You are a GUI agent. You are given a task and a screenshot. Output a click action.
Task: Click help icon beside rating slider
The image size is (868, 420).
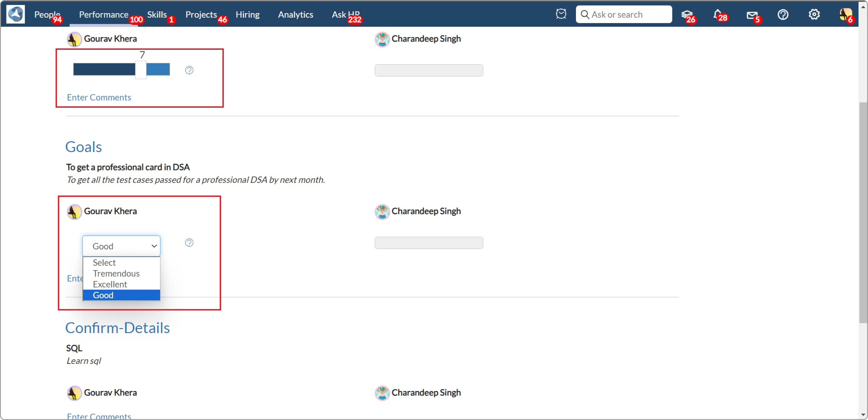click(x=189, y=70)
